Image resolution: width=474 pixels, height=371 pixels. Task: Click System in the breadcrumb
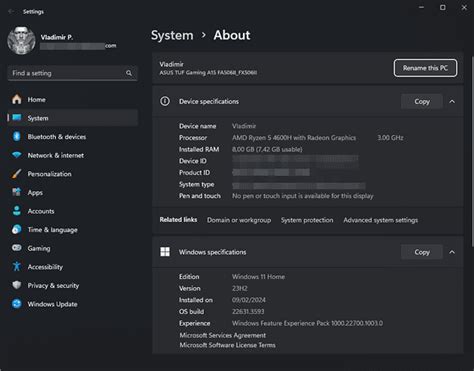tap(172, 35)
